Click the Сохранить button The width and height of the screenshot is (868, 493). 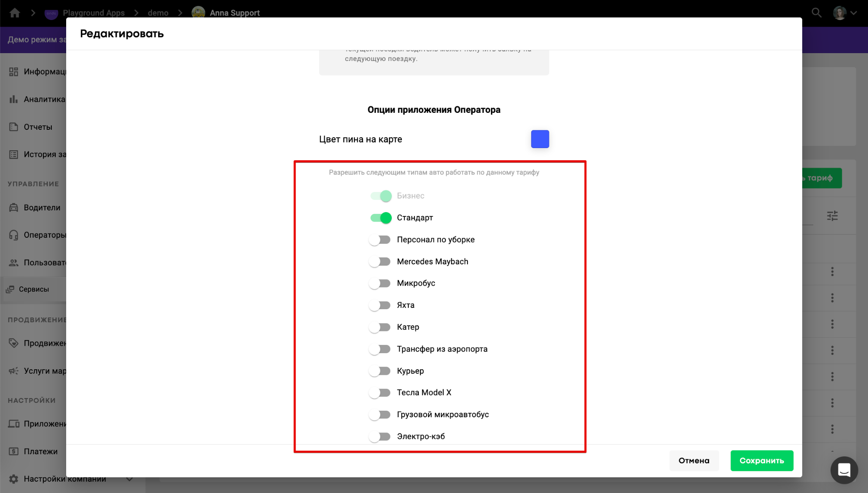[x=761, y=460]
